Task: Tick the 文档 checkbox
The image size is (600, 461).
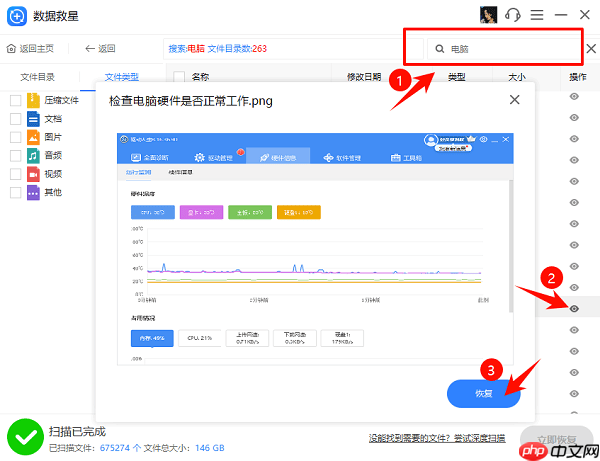Action: tap(15, 118)
